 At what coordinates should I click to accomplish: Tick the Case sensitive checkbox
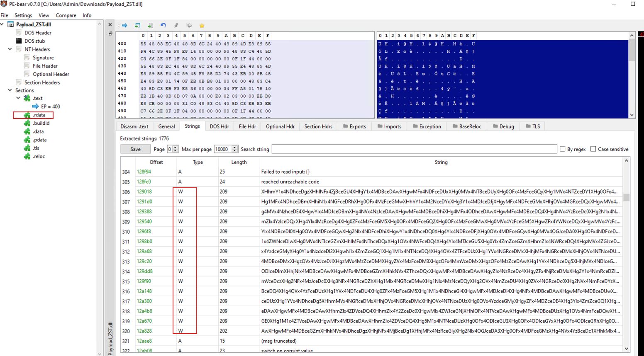(x=593, y=149)
